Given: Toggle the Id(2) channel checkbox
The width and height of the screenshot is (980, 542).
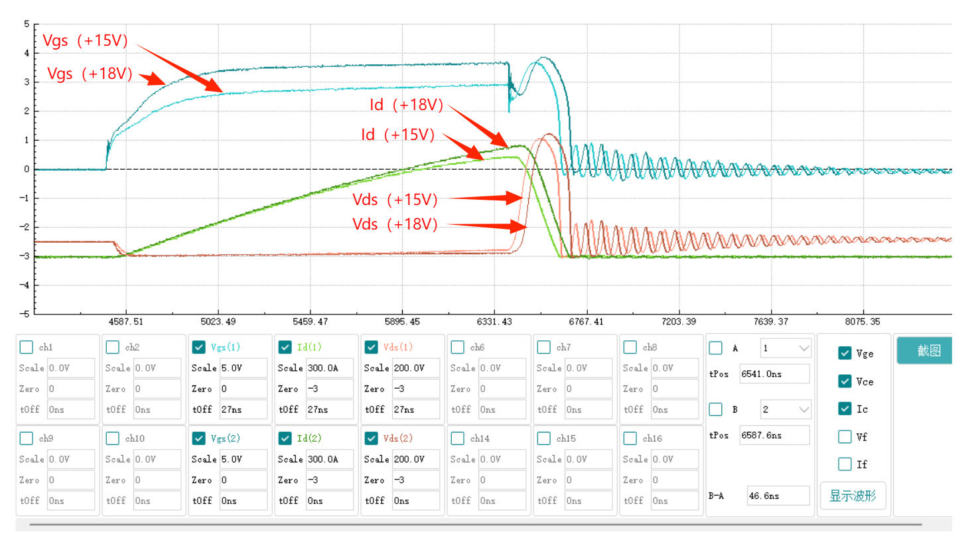Looking at the screenshot, I should pos(285,439).
